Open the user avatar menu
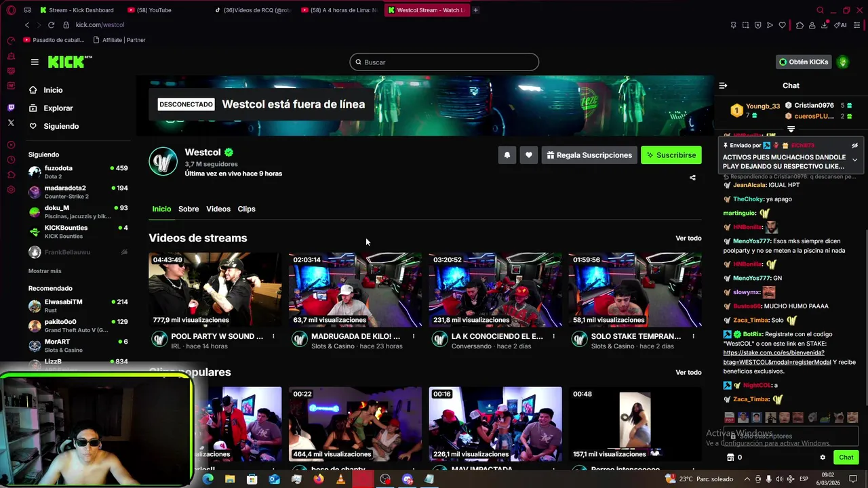 tap(843, 62)
